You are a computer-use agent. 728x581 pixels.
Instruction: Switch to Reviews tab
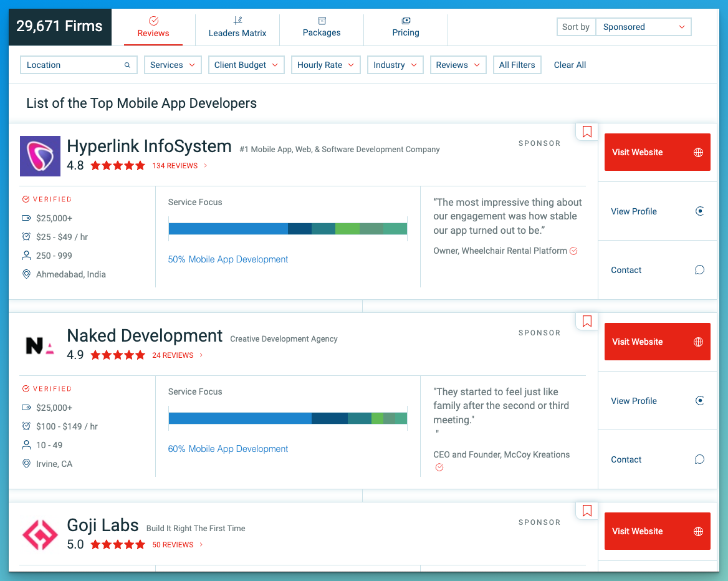coord(153,27)
